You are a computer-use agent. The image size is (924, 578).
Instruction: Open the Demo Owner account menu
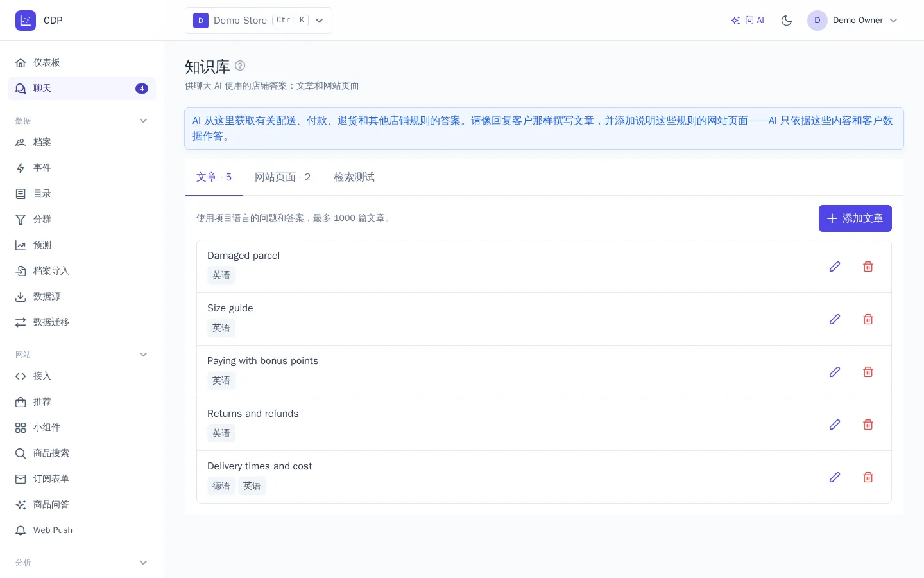pyautogui.click(x=853, y=21)
